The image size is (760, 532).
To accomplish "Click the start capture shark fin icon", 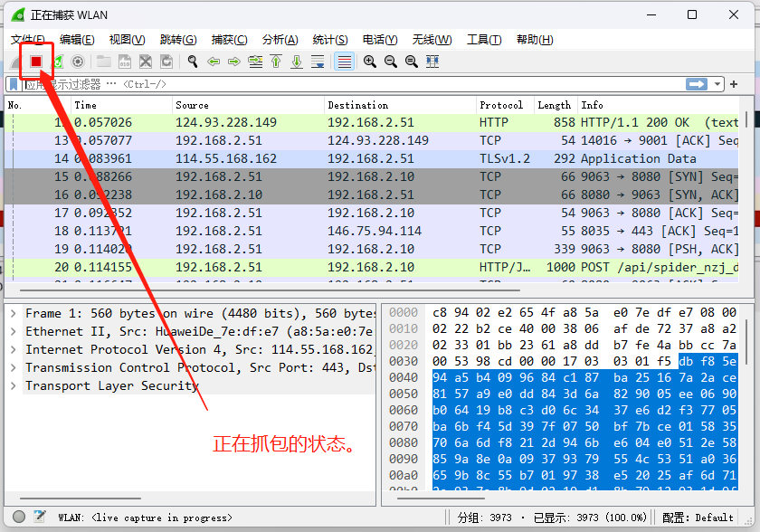I will [15, 62].
